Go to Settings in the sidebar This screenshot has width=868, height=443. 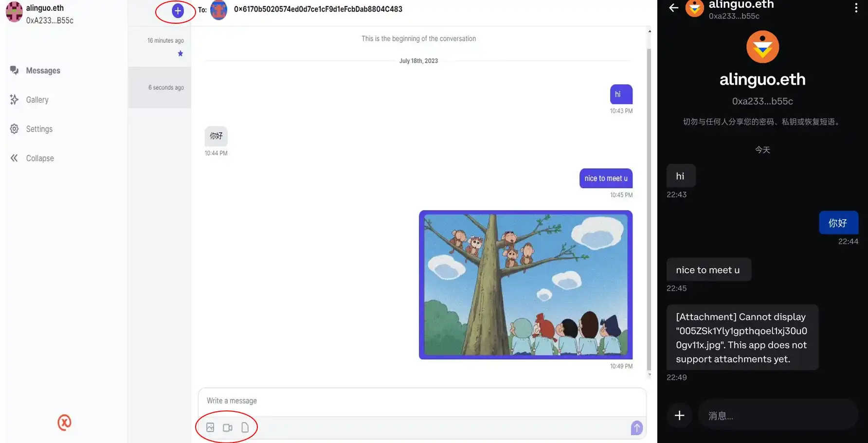point(39,129)
